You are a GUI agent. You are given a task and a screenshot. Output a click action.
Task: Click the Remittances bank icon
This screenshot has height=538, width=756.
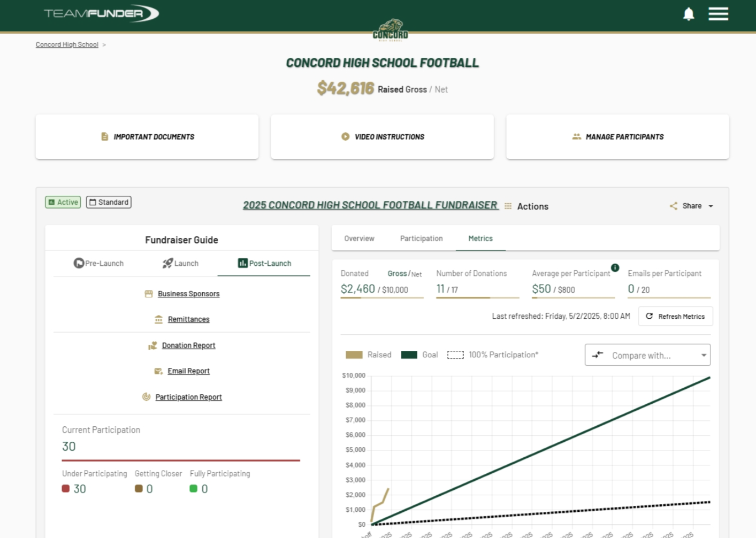click(x=159, y=319)
